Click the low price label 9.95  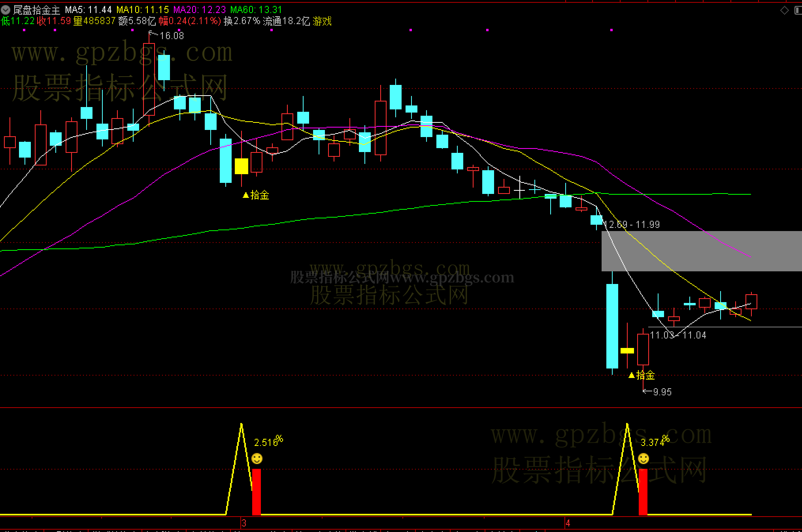(x=662, y=392)
